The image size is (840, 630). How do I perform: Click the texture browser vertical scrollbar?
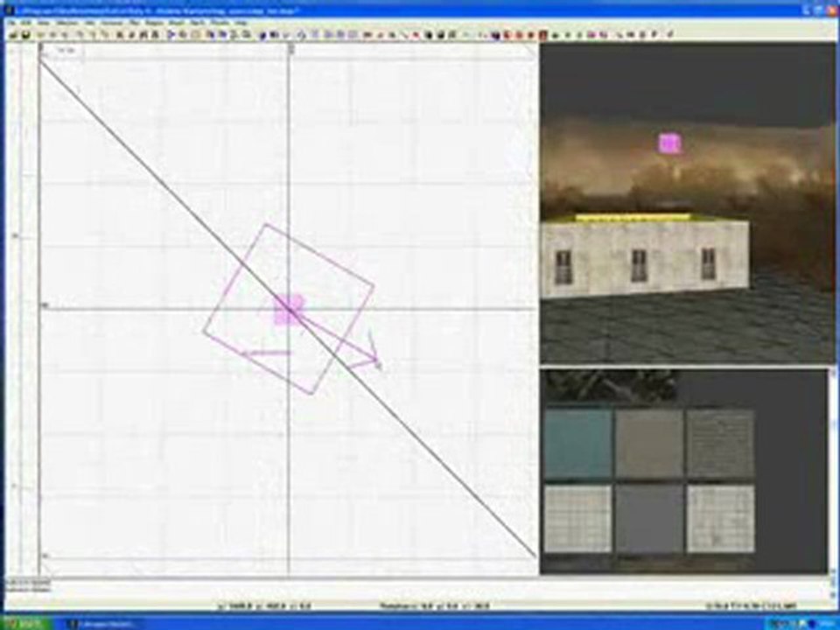tap(832, 472)
